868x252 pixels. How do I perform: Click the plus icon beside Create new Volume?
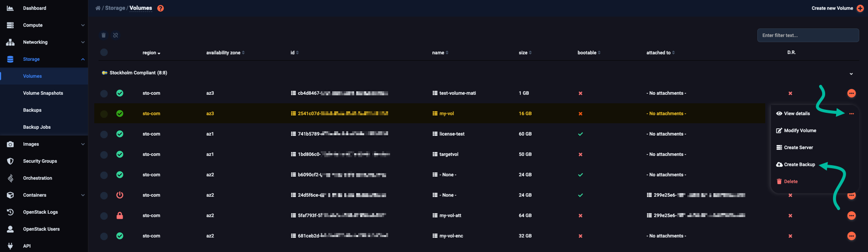[860, 8]
